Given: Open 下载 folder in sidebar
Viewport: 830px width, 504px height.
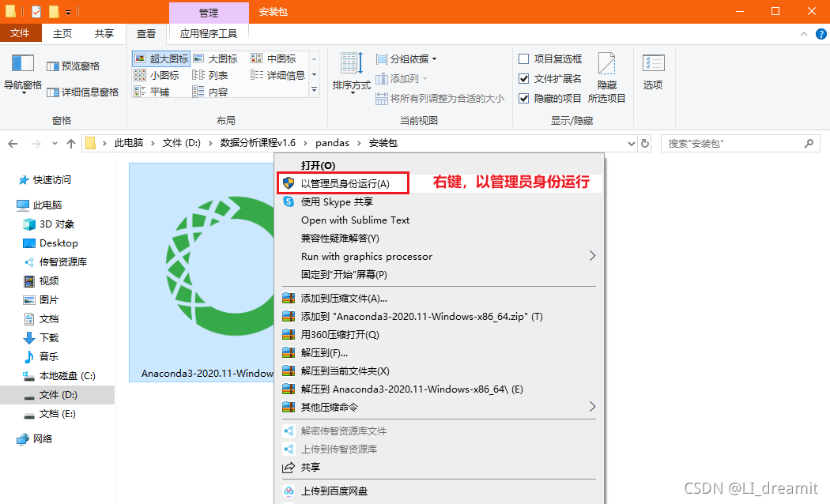Looking at the screenshot, I should (x=41, y=338).
